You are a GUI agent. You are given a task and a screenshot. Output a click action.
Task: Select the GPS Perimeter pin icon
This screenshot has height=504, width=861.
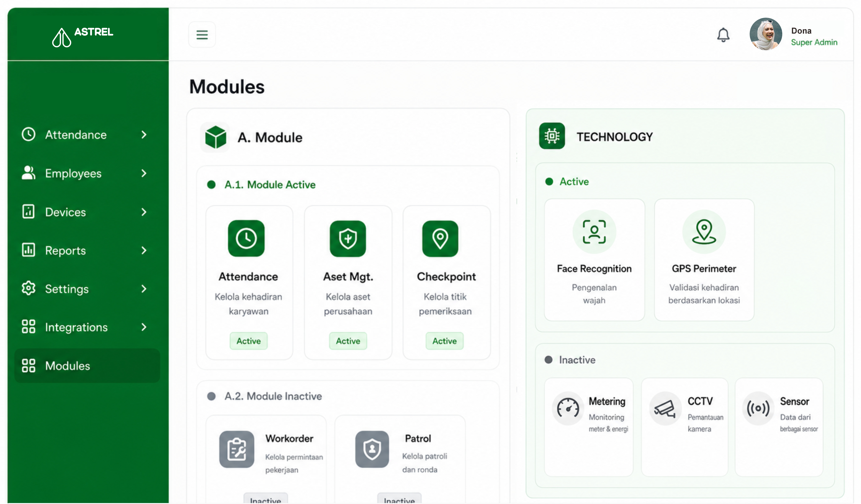pyautogui.click(x=704, y=232)
